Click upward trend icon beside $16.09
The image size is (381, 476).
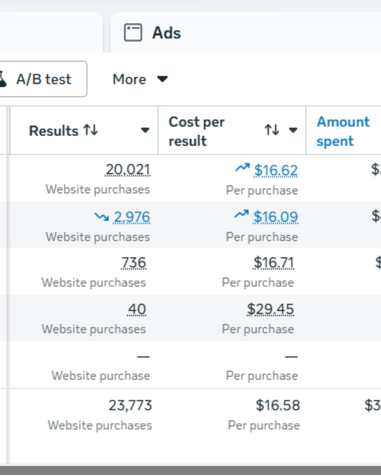(x=241, y=214)
